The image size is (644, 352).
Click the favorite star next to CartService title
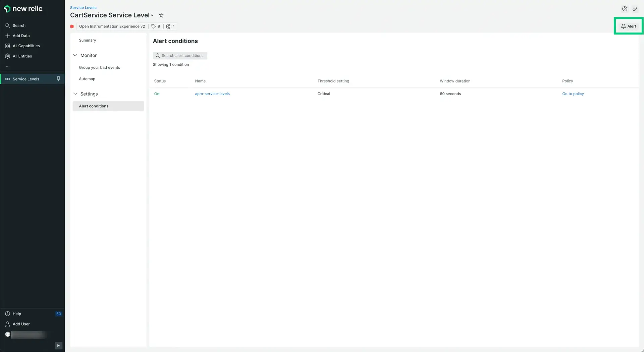tap(161, 15)
